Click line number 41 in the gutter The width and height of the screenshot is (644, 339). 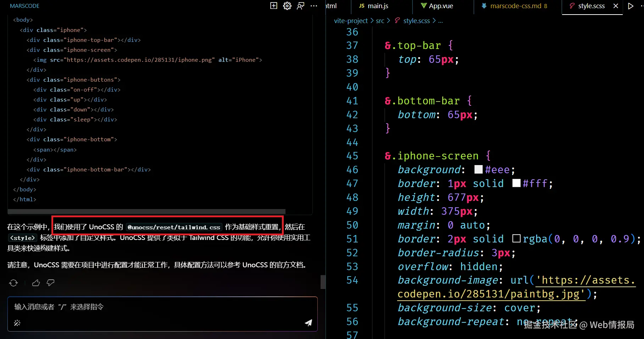[352, 101]
